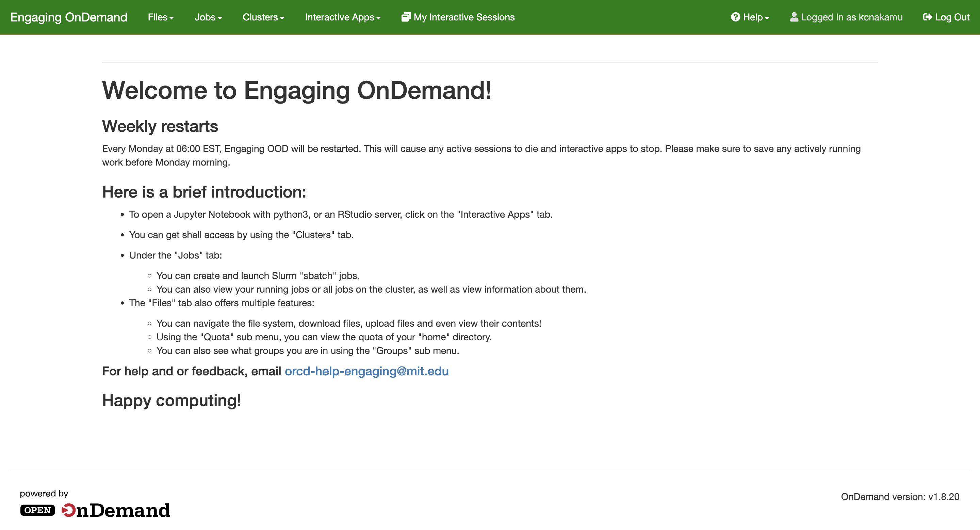The image size is (980, 530).
Task: Open the Files dropdown menu
Action: tap(160, 17)
